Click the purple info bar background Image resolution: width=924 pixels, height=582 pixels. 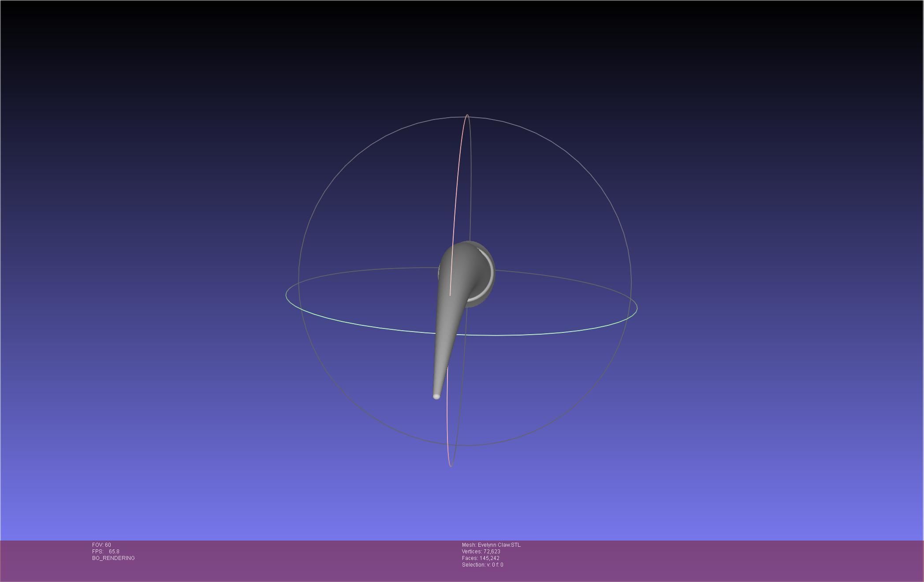click(705, 560)
